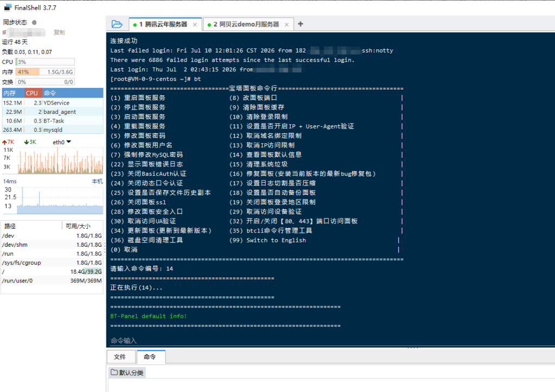Click the 路径 column header
555x392 pixels.
click(x=31, y=226)
